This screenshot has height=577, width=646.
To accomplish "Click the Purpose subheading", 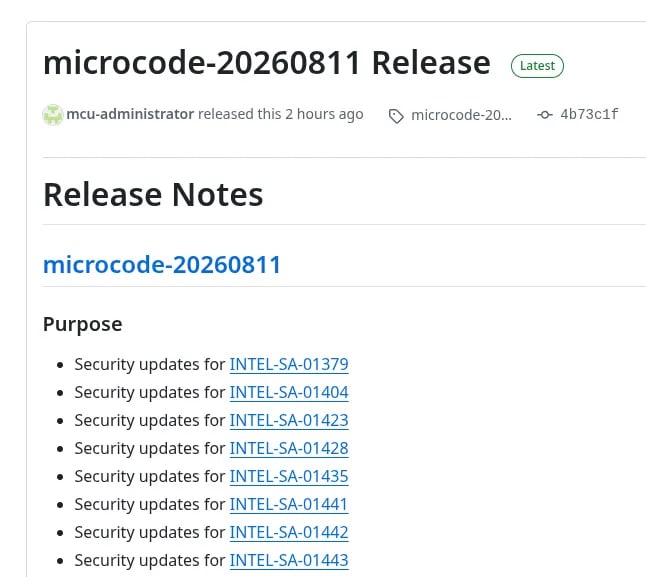I will coord(83,325).
